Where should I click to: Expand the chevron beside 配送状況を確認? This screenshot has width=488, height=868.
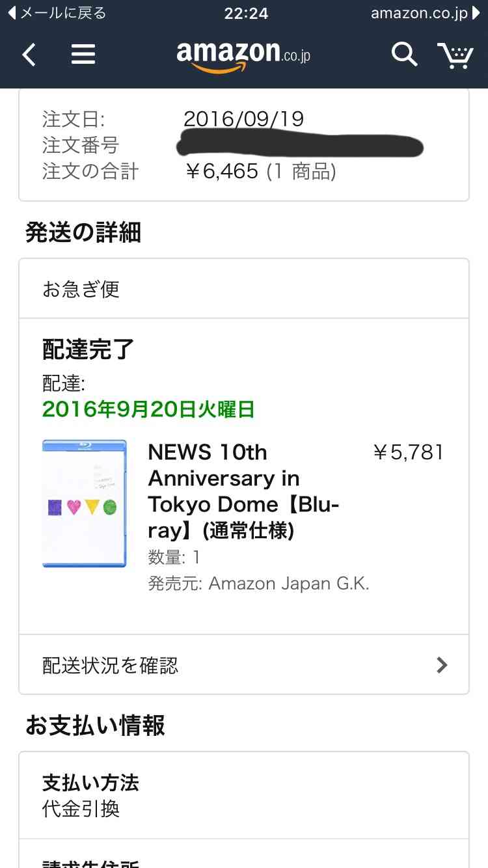click(442, 665)
